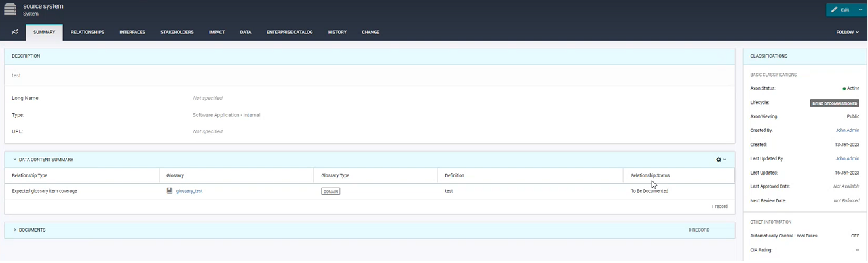Viewport: 868px width, 263px height.
Task: Click the Software Application - Internal type value
Action: (226, 115)
